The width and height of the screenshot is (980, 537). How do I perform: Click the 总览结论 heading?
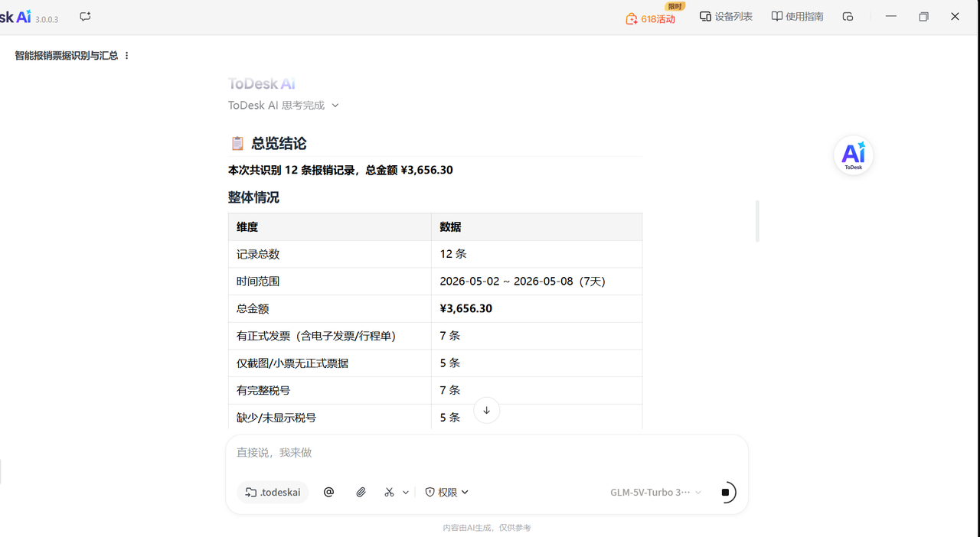click(279, 144)
